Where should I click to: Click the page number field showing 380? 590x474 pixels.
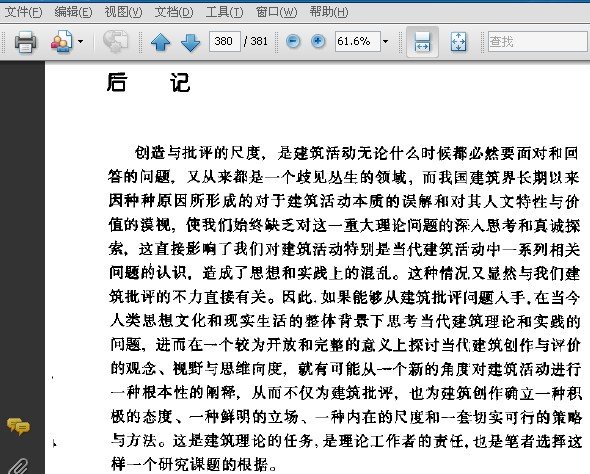(225, 41)
